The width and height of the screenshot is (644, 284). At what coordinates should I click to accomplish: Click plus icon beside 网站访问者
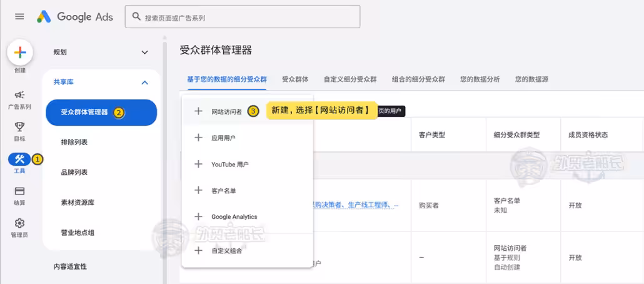pos(198,111)
